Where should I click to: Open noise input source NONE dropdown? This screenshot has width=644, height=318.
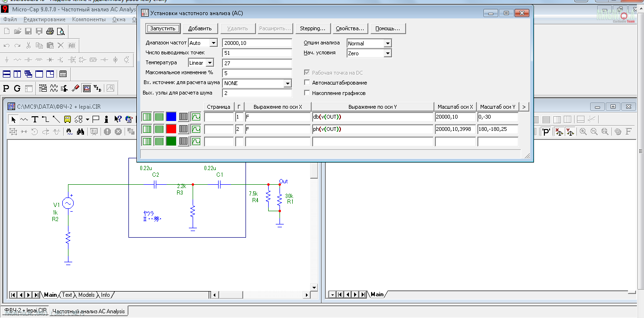click(x=288, y=83)
